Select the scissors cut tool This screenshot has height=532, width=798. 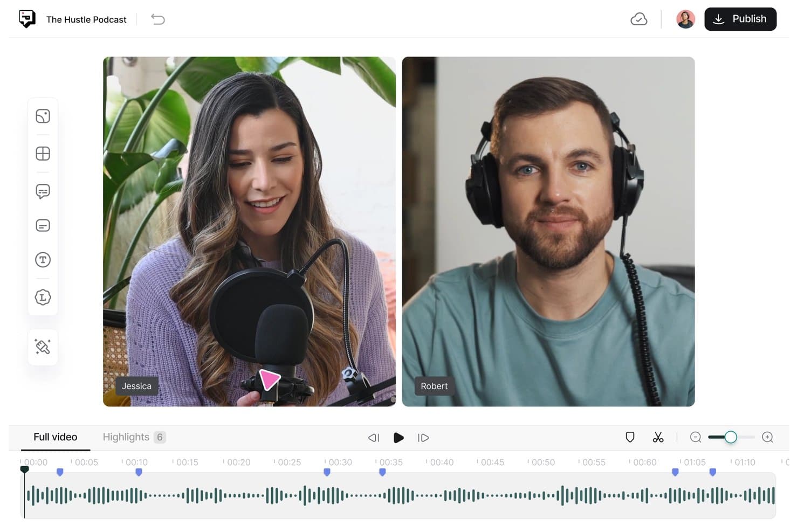pos(658,437)
